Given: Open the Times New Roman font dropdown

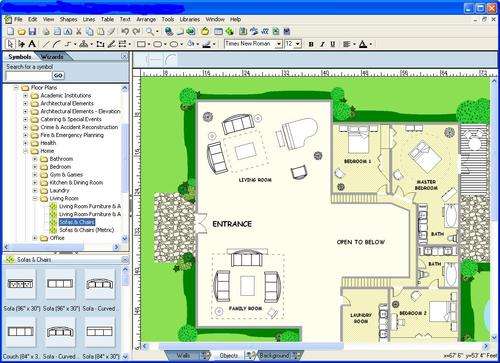Looking at the screenshot, I should click(x=279, y=44).
